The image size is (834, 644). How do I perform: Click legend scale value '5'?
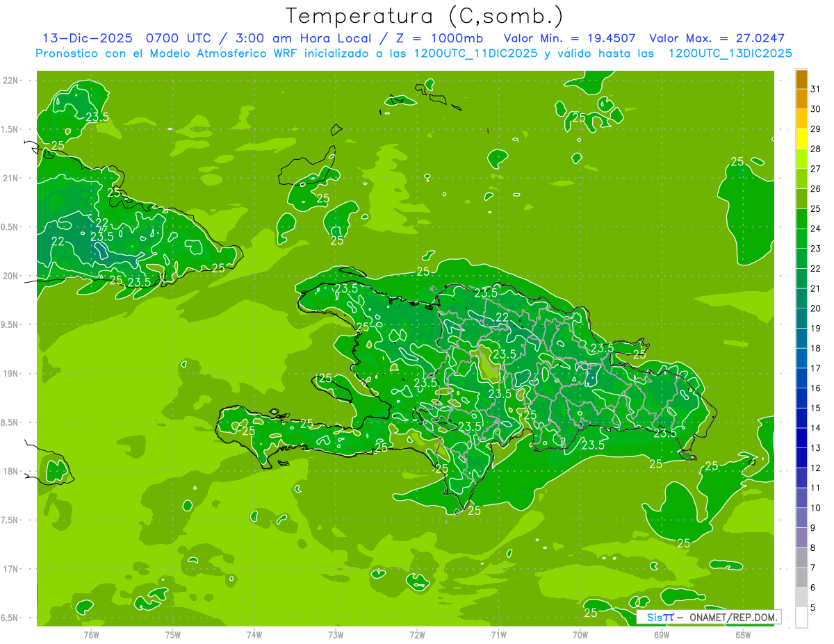click(x=813, y=608)
